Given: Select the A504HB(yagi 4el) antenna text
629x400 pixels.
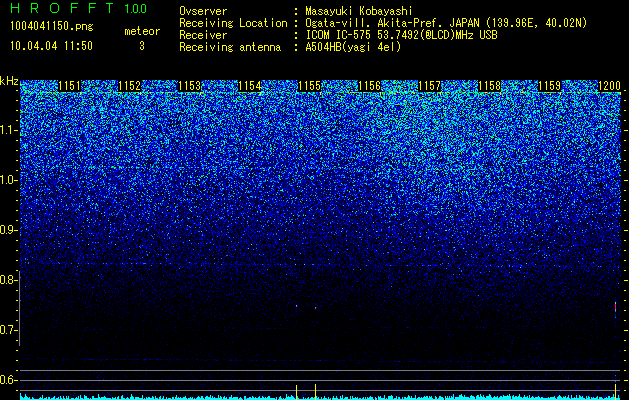Looking at the screenshot, I should point(353,47).
